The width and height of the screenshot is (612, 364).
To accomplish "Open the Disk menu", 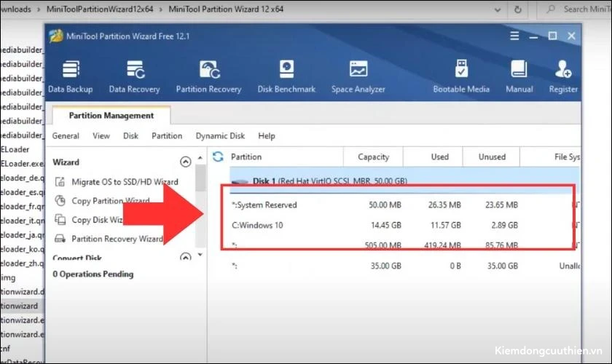I will coord(130,135).
